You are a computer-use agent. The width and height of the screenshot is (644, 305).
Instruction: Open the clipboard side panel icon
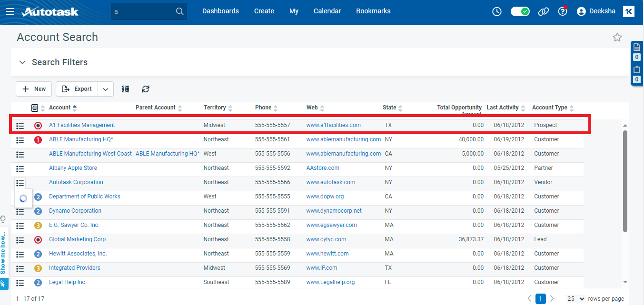[x=637, y=69]
